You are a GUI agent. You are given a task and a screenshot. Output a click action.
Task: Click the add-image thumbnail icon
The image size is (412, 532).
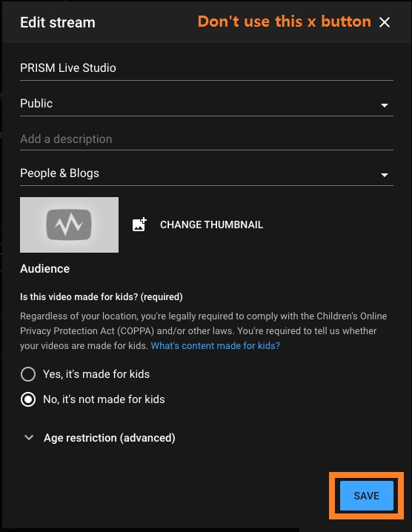(x=139, y=225)
